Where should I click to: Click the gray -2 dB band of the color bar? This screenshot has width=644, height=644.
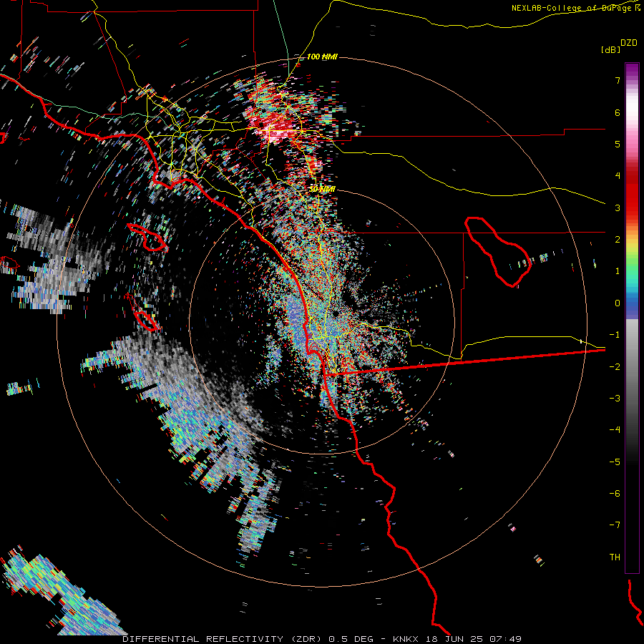pos(632,366)
